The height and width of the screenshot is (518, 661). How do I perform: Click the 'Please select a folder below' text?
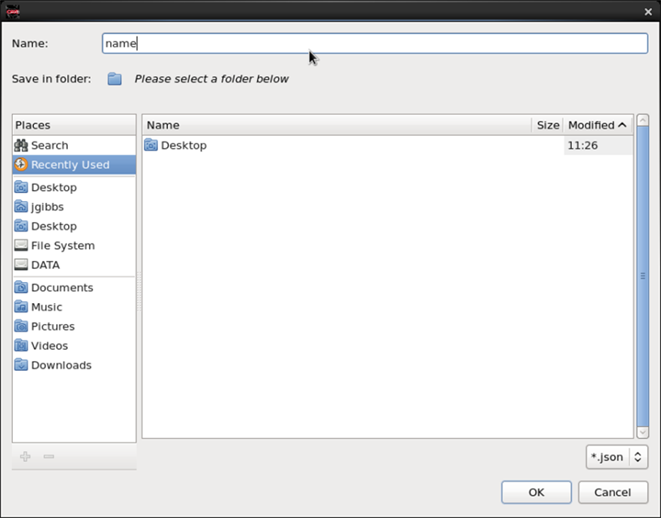[212, 79]
